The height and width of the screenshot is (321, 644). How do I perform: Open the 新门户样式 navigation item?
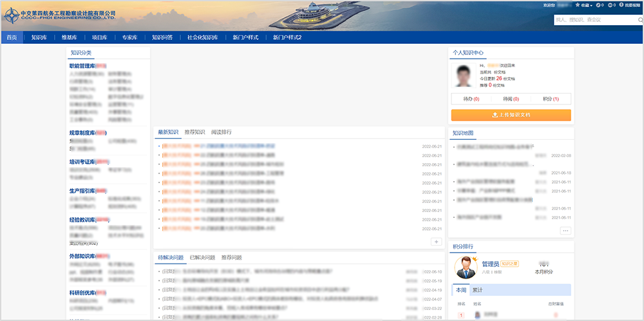[x=245, y=37]
